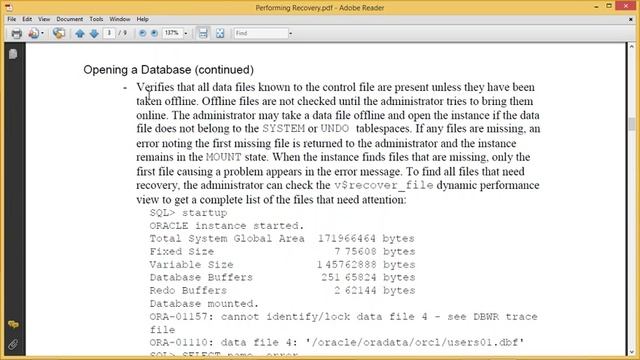The image size is (640, 360).
Task: Click the word UNDO in the paragraph
Action: coord(335,129)
